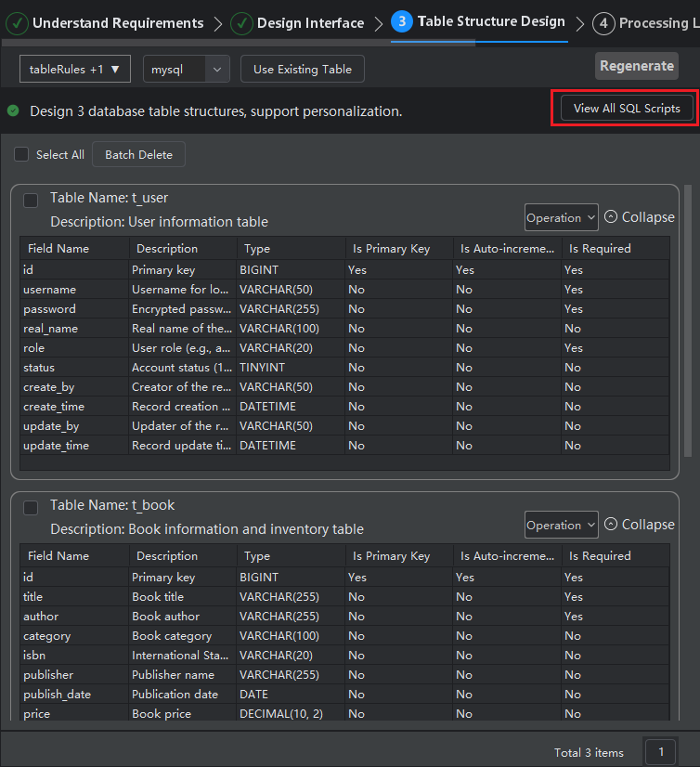
Task: Click the Regenerate button
Action: pyautogui.click(x=636, y=66)
